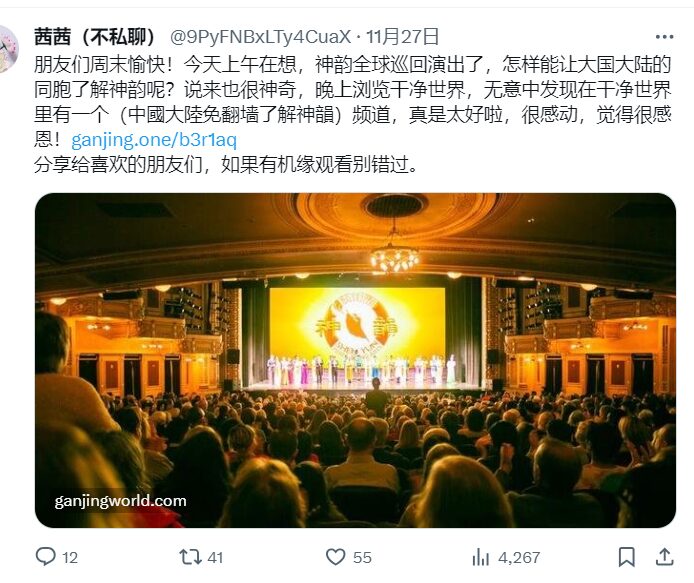Screen dimensions: 694x583
Task: Open the 11月27日 post timestamp
Action: tap(402, 37)
